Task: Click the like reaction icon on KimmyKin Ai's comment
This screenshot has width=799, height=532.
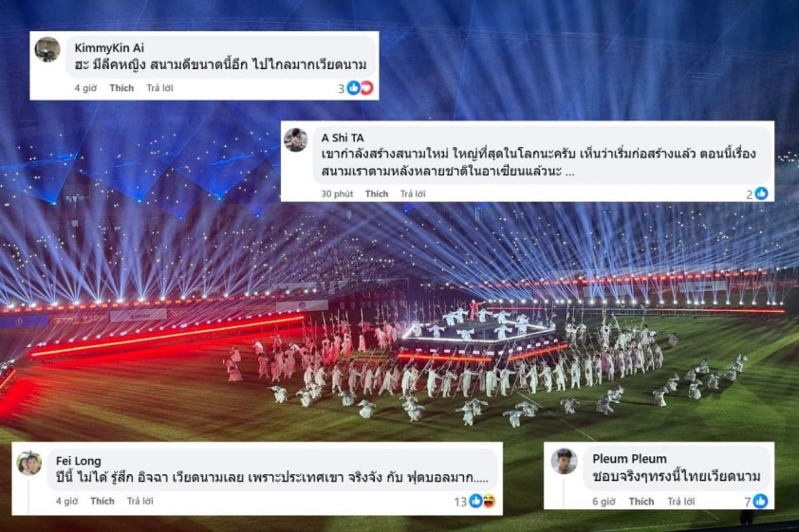Action: [354, 88]
